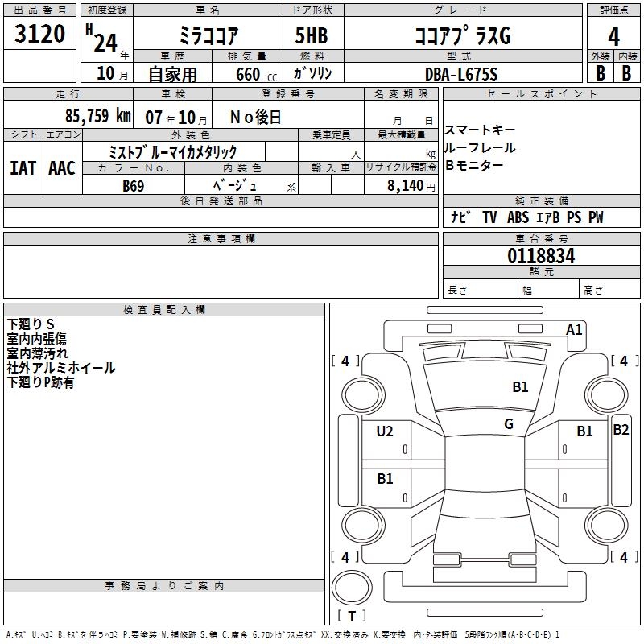Select the mileage 85,759 km
This screenshot has height=644, width=644.
pyautogui.click(x=98, y=115)
